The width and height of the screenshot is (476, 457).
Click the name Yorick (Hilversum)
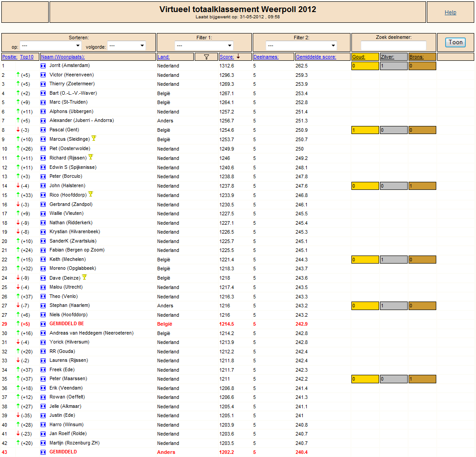[69, 342]
